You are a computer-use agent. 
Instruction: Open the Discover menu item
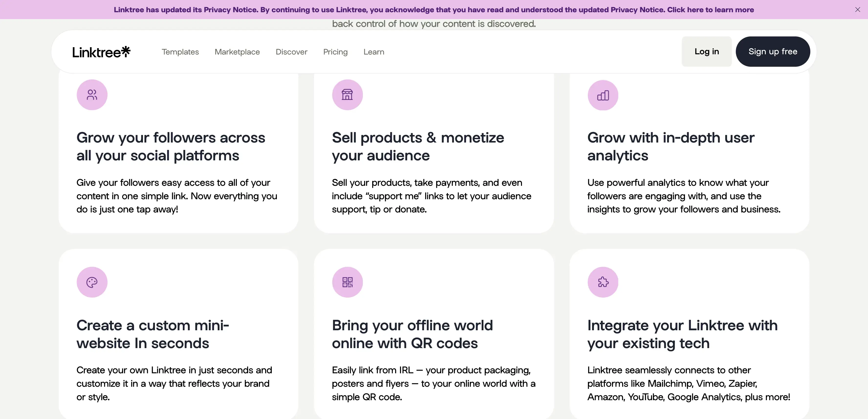[x=292, y=52]
